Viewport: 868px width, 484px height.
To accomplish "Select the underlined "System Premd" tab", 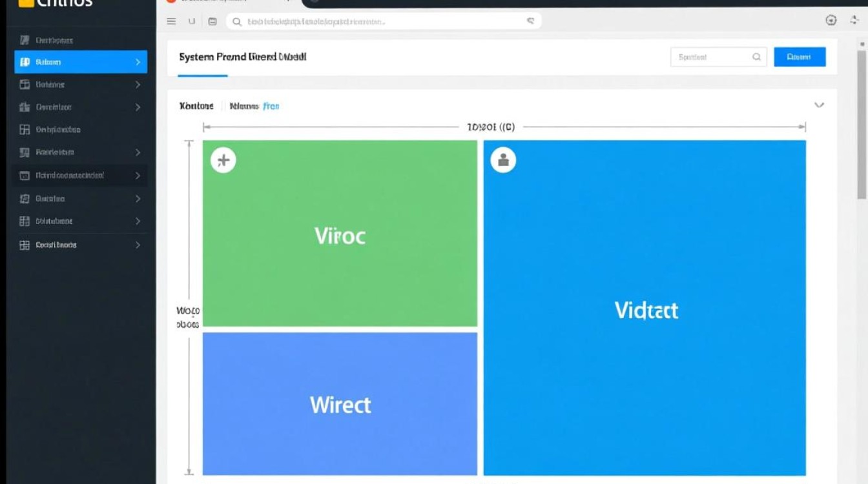I will [203, 57].
